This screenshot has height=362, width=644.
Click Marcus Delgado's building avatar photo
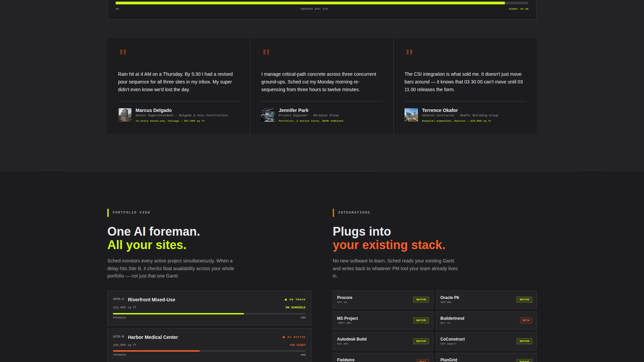pos(125,115)
